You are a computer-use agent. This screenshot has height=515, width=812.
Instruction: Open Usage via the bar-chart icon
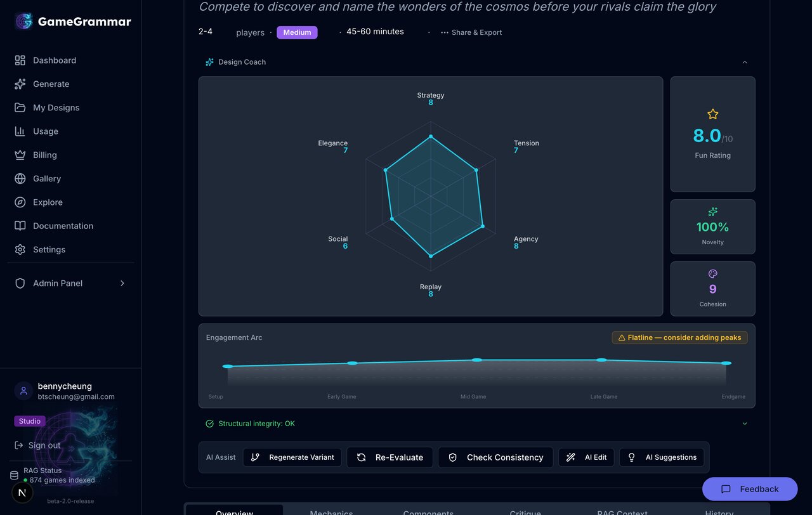pos(20,131)
